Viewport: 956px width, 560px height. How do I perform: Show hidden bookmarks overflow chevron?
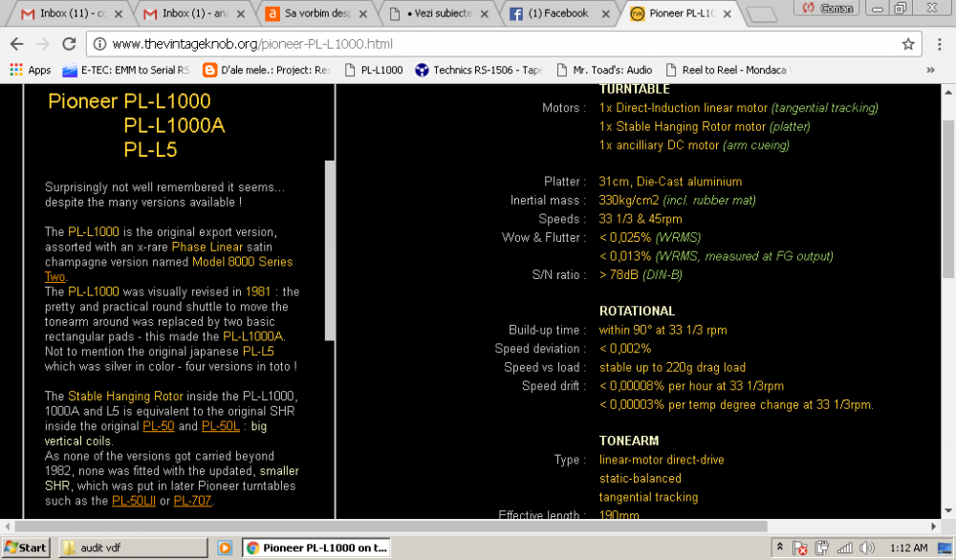(x=930, y=70)
